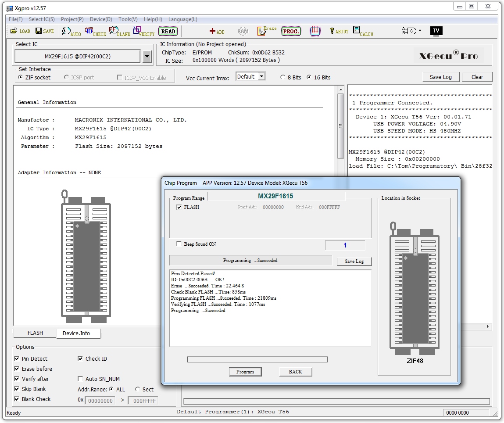
Task: Open the Tools(V) menu
Action: click(x=128, y=19)
